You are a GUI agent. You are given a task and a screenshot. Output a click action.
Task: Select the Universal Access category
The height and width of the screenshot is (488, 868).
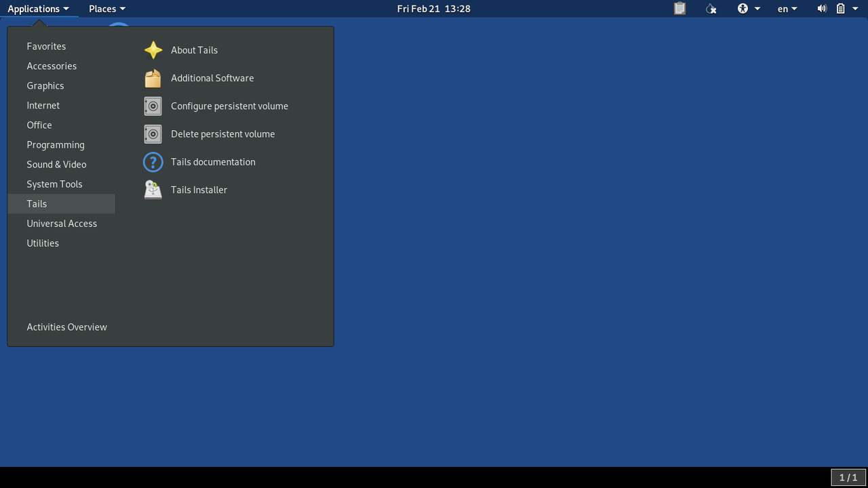(61, 223)
